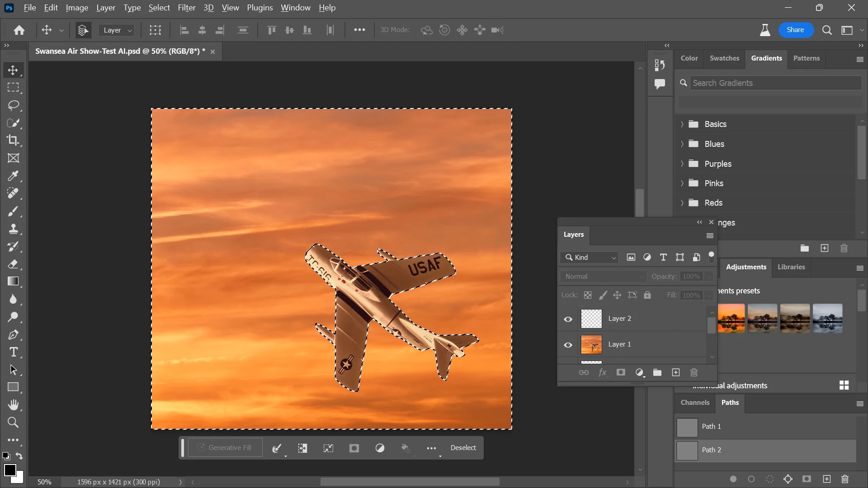Activate the Pen tool
The height and width of the screenshot is (488, 868).
pos(13,335)
